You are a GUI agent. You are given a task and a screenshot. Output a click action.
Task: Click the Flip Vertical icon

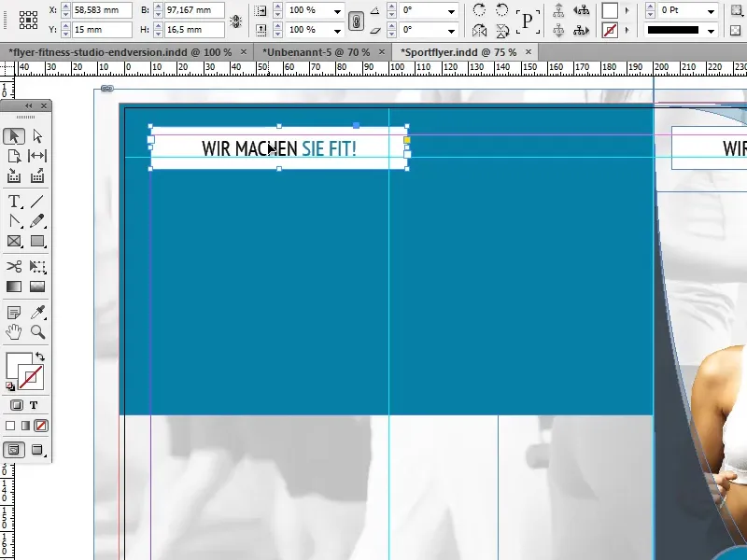pos(501,31)
